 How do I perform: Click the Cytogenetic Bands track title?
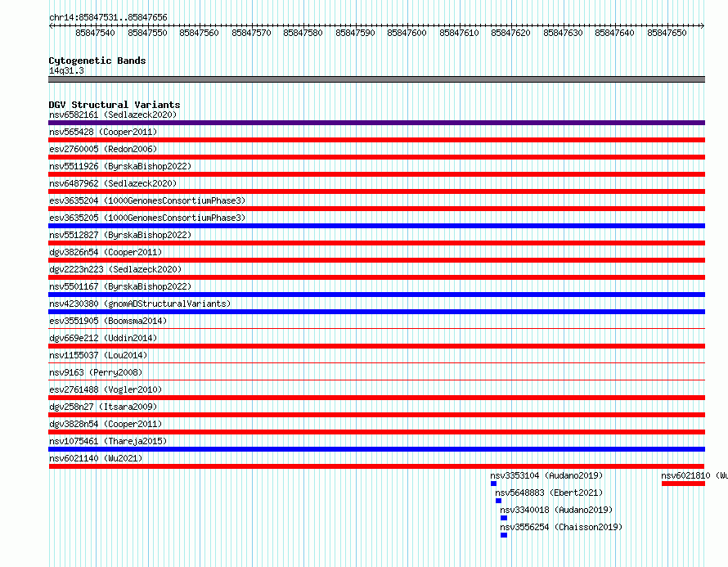(97, 61)
